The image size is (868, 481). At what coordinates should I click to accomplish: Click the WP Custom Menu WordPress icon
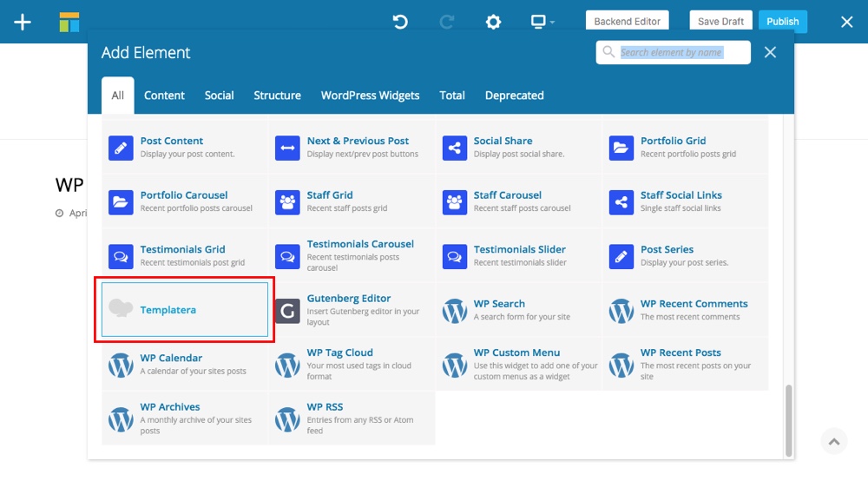455,365
